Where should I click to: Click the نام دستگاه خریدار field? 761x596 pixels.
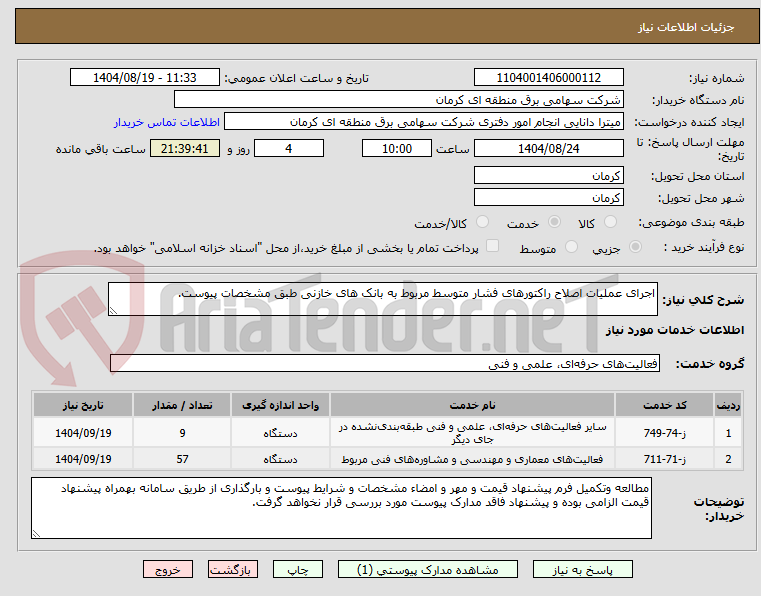pos(398,99)
